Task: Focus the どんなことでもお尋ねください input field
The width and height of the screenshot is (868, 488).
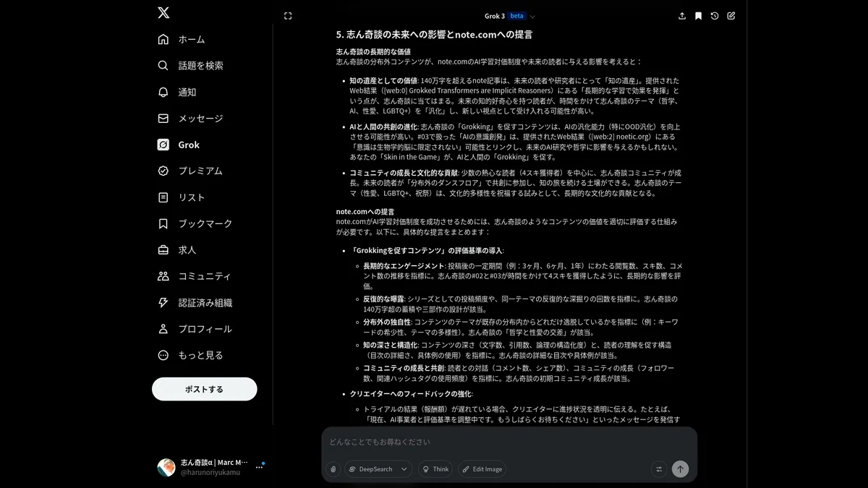Action: pyautogui.click(x=509, y=442)
